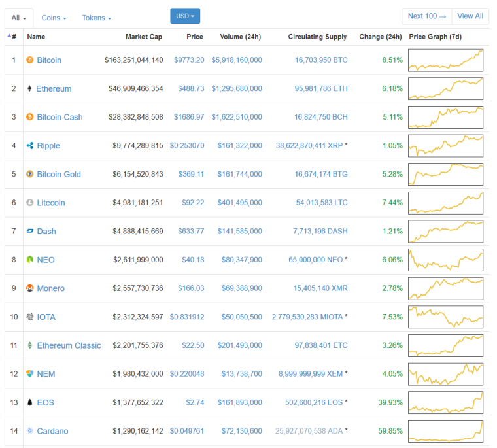Click the Ethereum price $488.73

[x=191, y=88]
